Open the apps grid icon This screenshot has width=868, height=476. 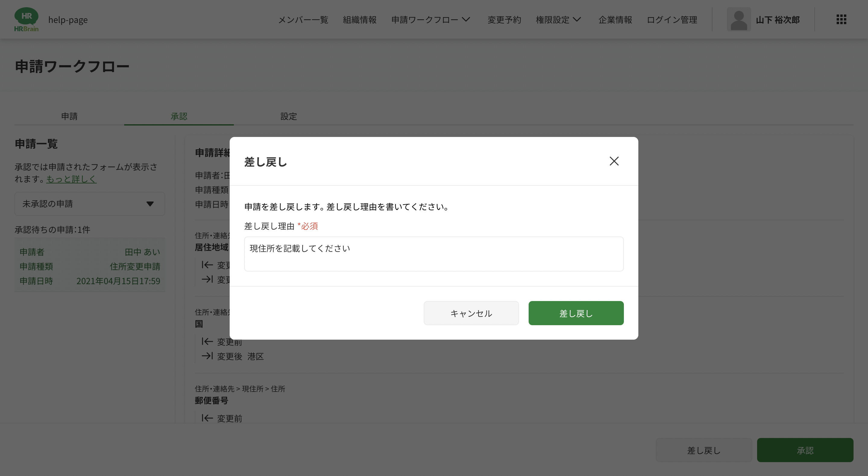click(x=841, y=20)
